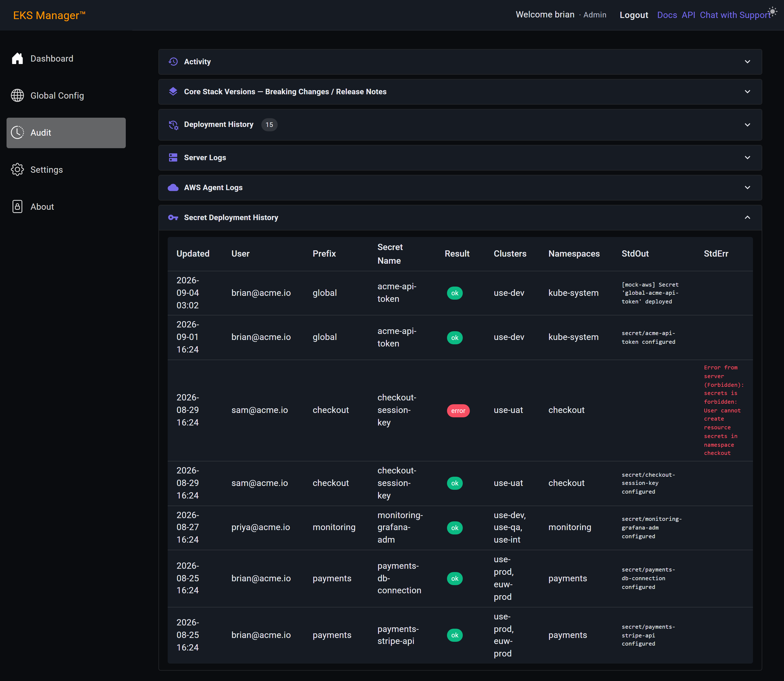This screenshot has width=784, height=681.
Task: Click the AWS Agent Logs cloud icon
Action: pos(173,188)
